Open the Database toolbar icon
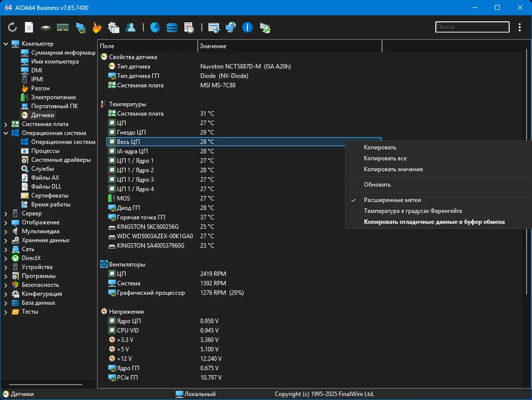 (172, 27)
